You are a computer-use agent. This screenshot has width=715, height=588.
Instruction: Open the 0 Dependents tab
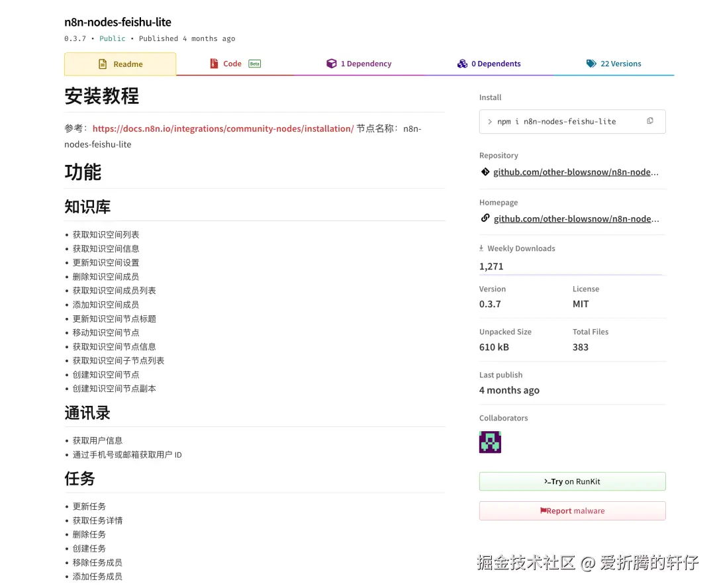click(x=489, y=64)
